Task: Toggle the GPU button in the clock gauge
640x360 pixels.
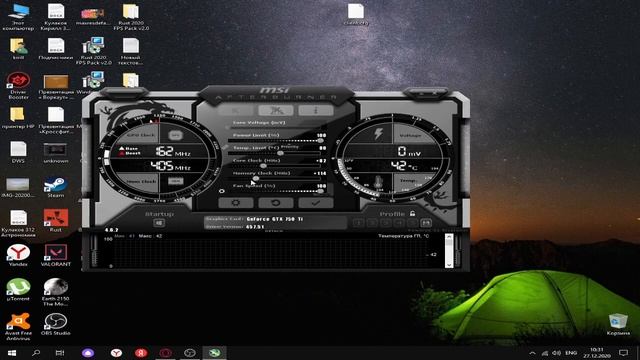Action: click(176, 135)
